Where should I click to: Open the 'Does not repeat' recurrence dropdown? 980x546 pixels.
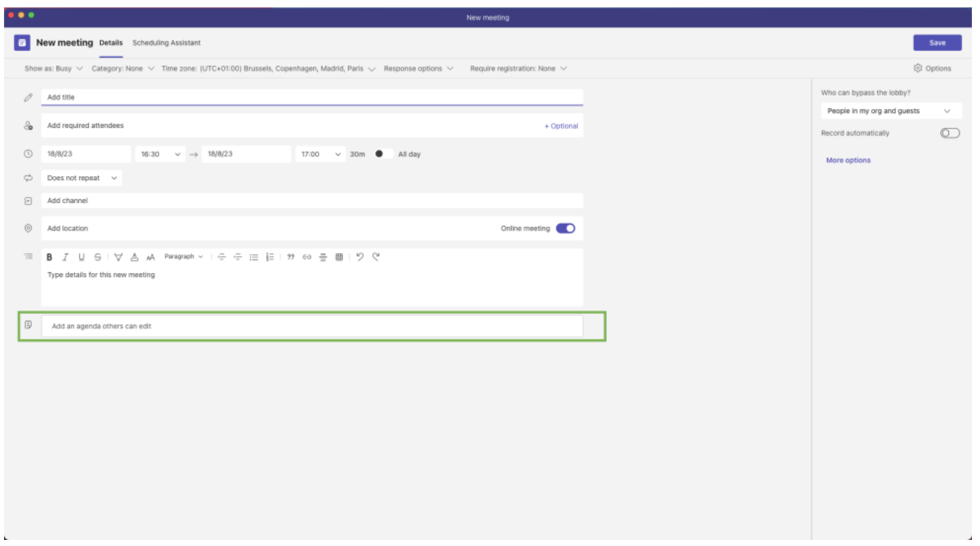81,178
